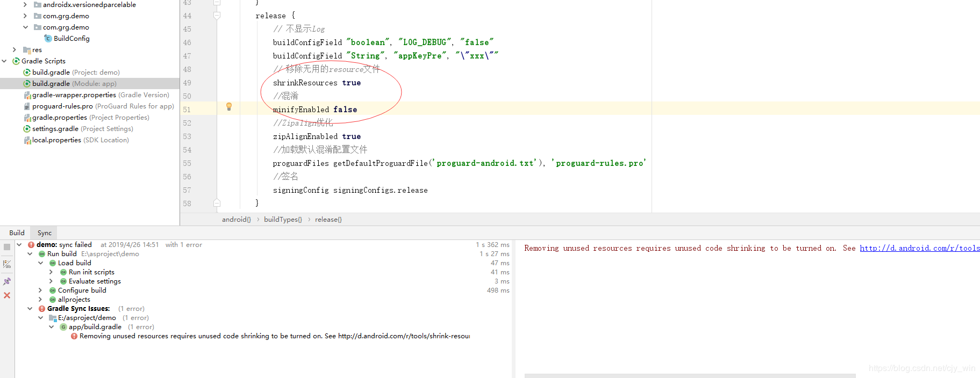Click the yellow lightbulb intention icon

[229, 107]
